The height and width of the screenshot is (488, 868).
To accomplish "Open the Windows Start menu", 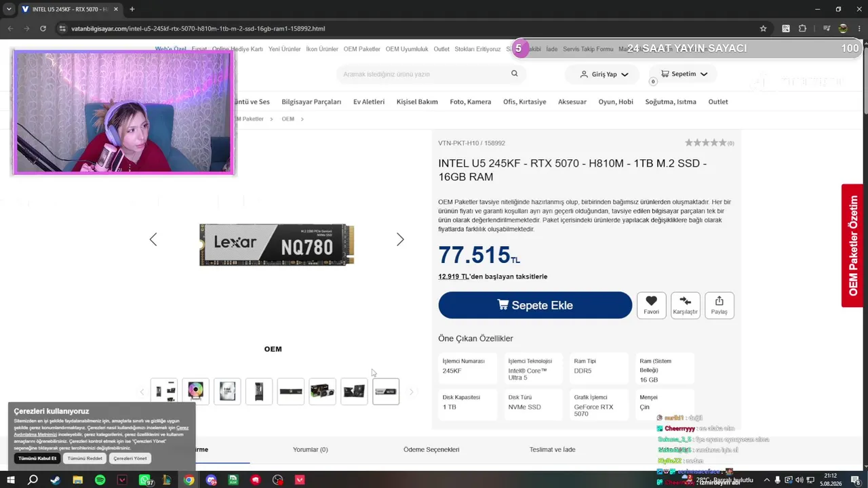I will coord(10,480).
